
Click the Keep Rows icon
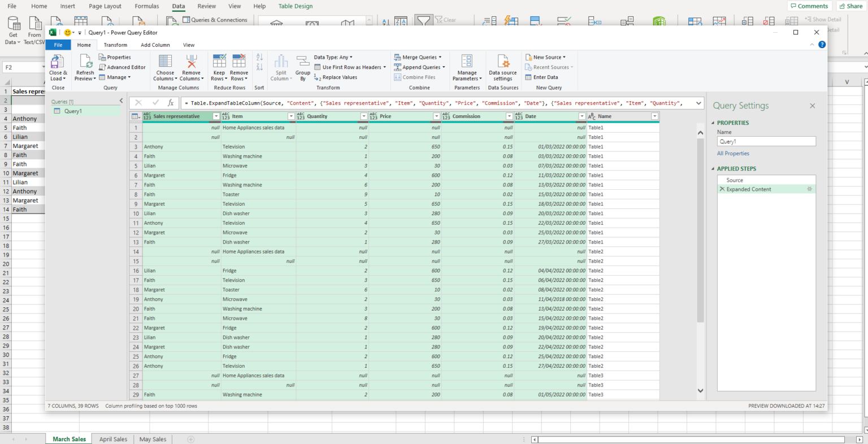point(219,62)
